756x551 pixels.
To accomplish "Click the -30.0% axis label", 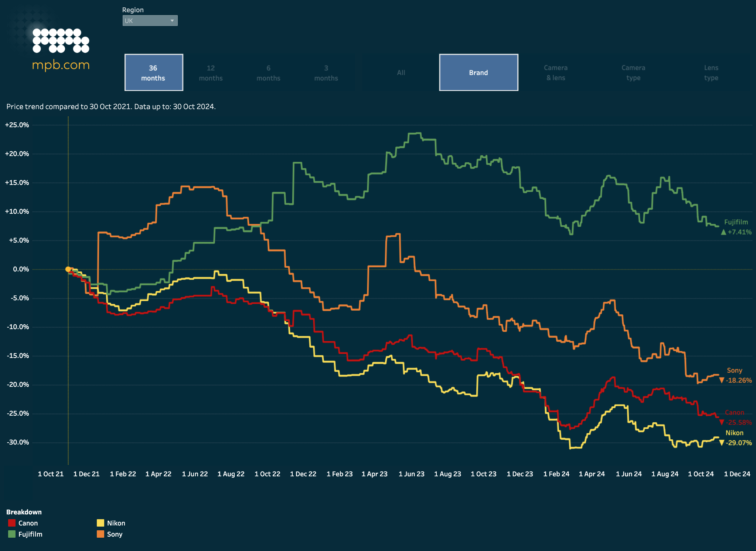I will (18, 442).
